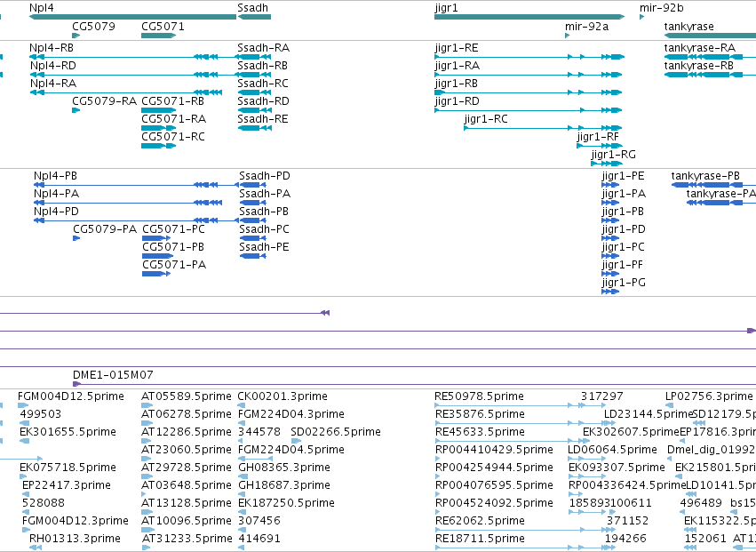
Task: Open the mir-92b gene feature
Action: (641, 17)
